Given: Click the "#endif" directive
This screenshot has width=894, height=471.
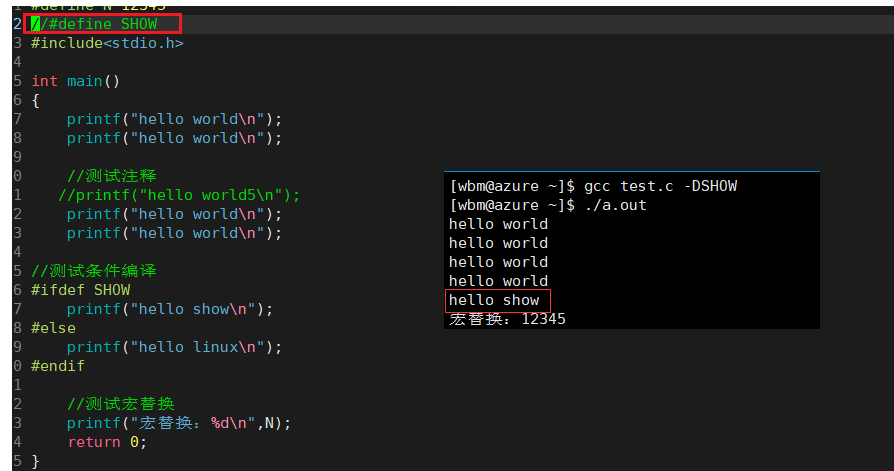Looking at the screenshot, I should 58,366.
